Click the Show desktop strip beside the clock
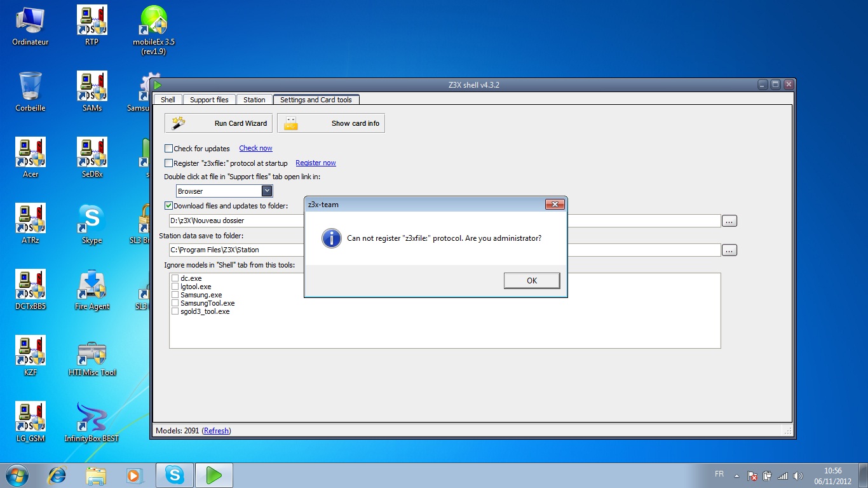This screenshot has height=488, width=868. [864, 475]
